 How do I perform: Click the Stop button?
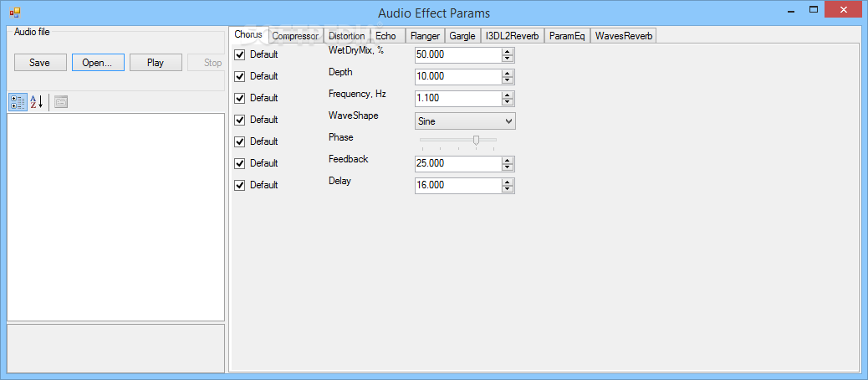tap(206, 63)
